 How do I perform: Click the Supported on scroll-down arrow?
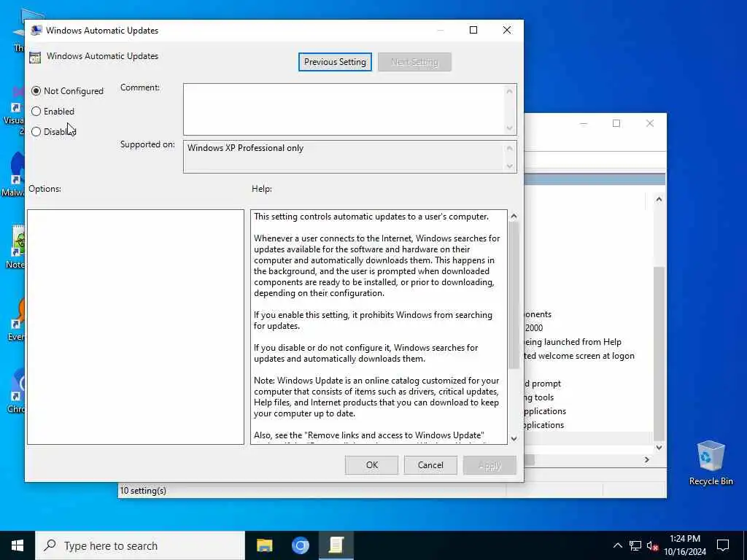(x=510, y=166)
